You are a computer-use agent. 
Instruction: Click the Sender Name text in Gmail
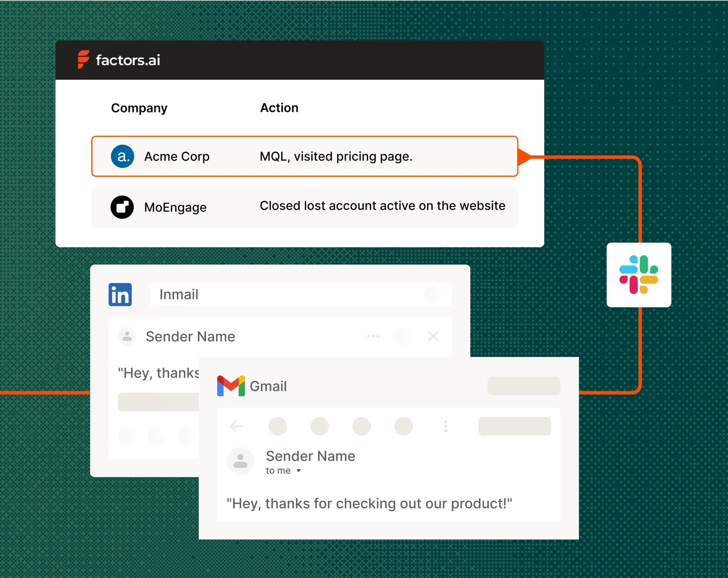(x=310, y=456)
